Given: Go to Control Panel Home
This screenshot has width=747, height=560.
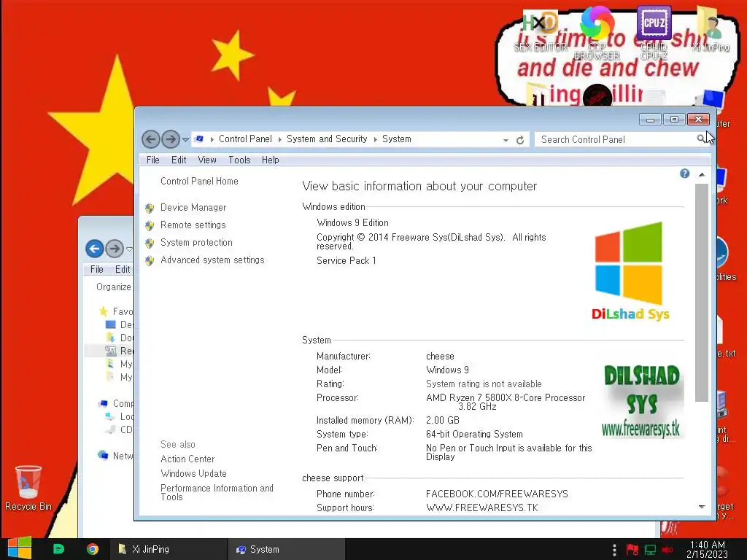Looking at the screenshot, I should [x=199, y=181].
